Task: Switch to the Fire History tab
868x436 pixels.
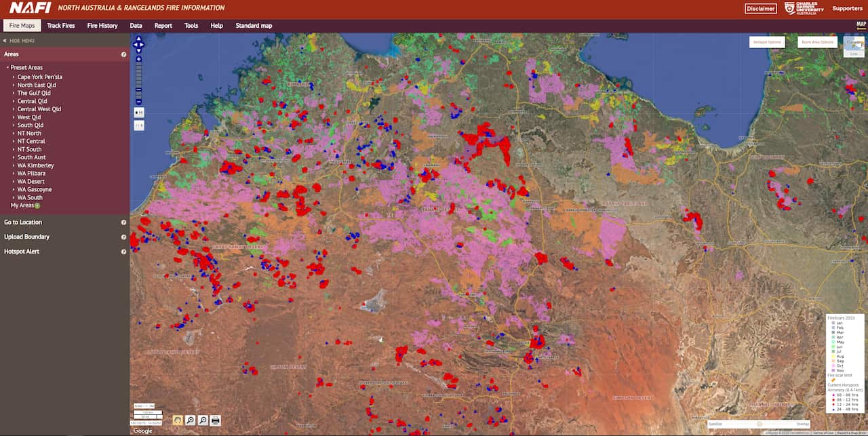Action: click(x=102, y=25)
